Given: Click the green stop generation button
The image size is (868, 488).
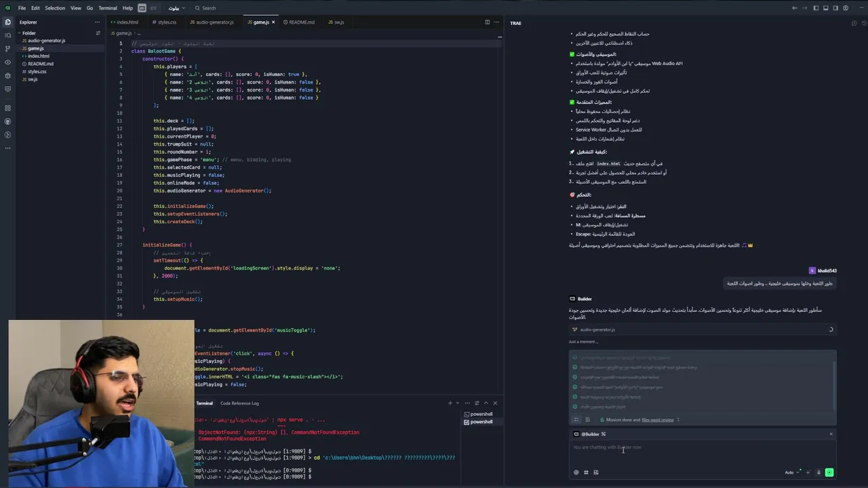Looking at the screenshot, I should (x=829, y=472).
